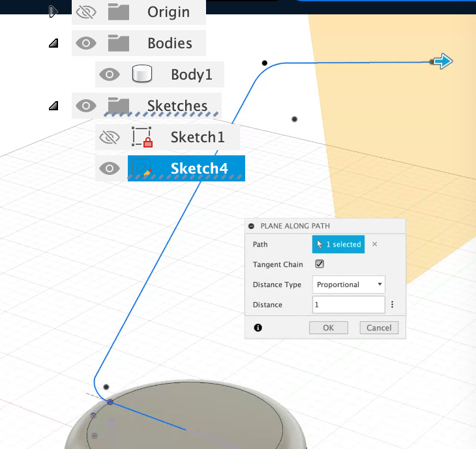Collapse the Bodies folder
The height and width of the screenshot is (449, 476).
click(53, 43)
